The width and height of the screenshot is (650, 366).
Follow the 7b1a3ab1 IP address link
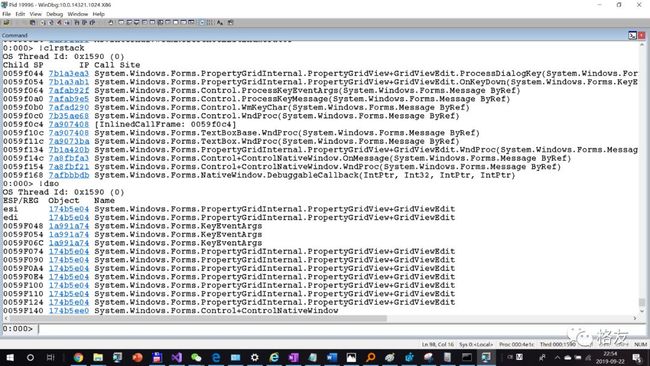coord(69,82)
